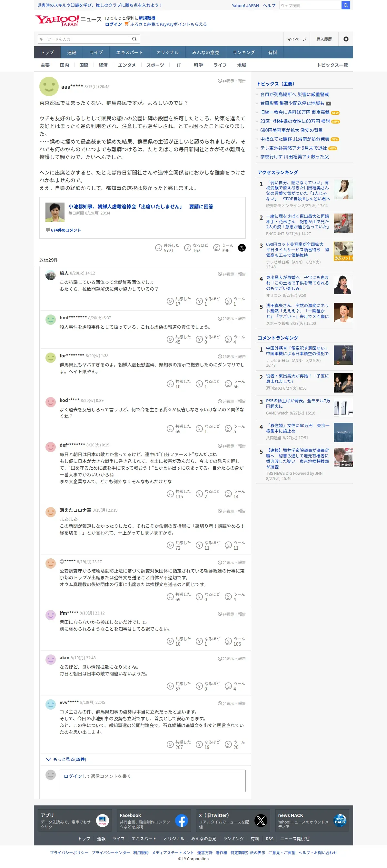
Task: Click なるほど icon on 消えたコロナ軍 reply
Action: click(x=199, y=545)
